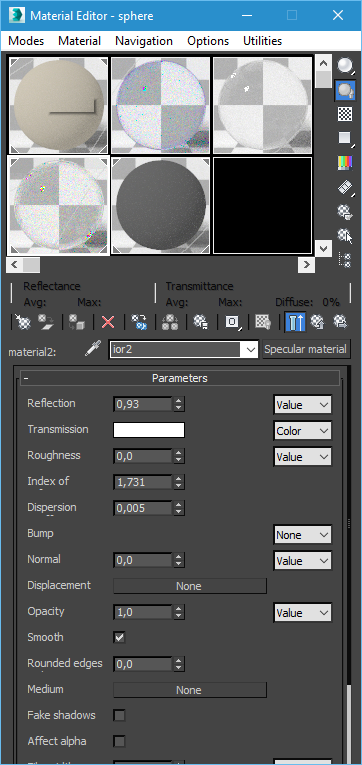
Task: Click the Medium None button
Action: click(190, 690)
